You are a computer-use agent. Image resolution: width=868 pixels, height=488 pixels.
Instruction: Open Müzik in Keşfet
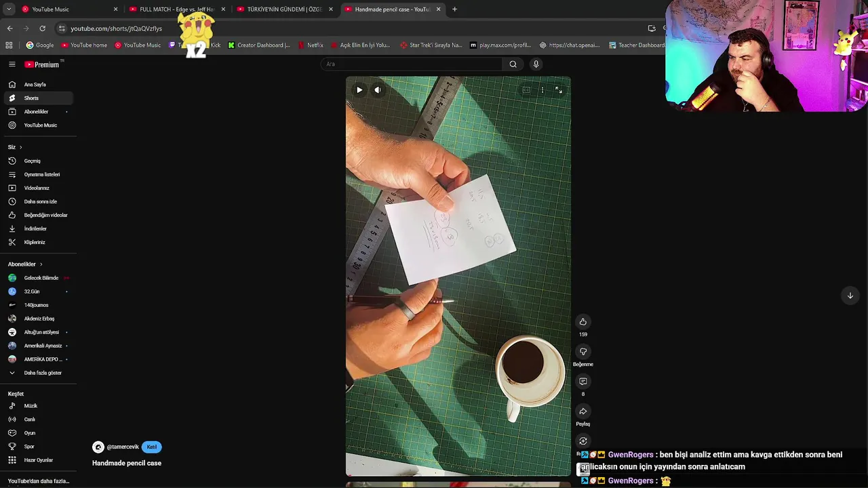click(x=38, y=406)
